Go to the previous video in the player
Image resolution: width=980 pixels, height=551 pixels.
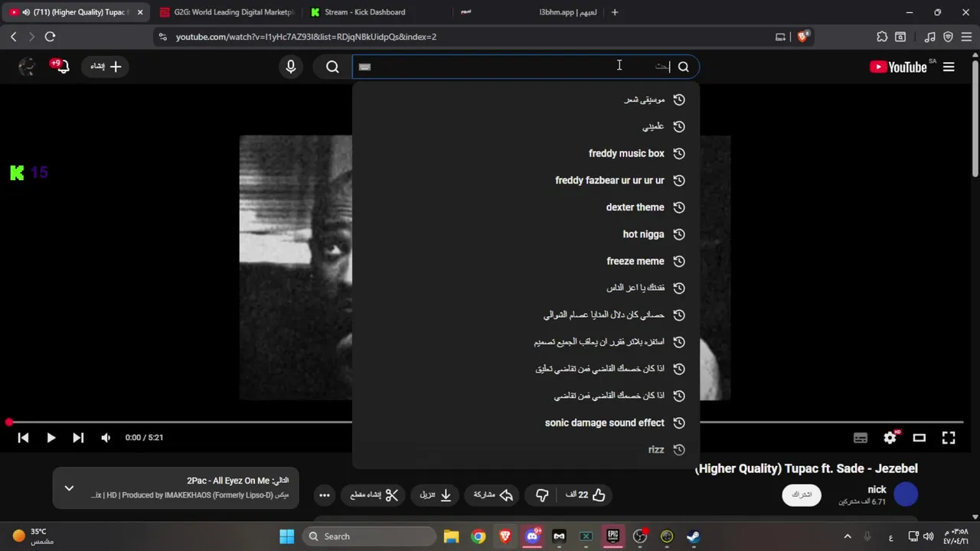pyautogui.click(x=23, y=438)
